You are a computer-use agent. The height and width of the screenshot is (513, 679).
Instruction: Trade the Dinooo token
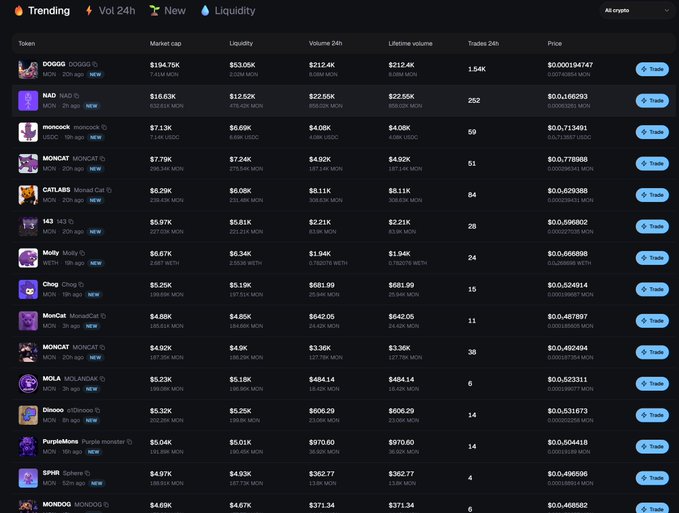(652, 415)
